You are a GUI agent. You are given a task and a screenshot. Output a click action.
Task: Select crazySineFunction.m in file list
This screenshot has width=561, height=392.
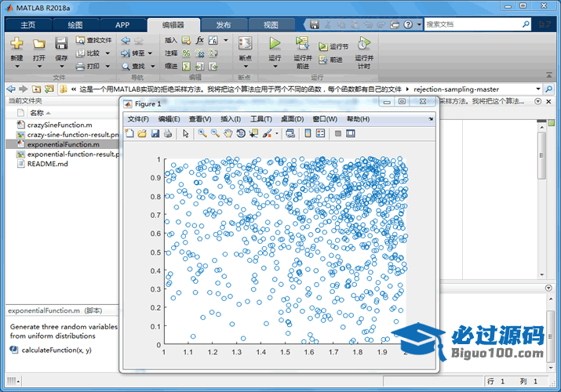pos(60,125)
